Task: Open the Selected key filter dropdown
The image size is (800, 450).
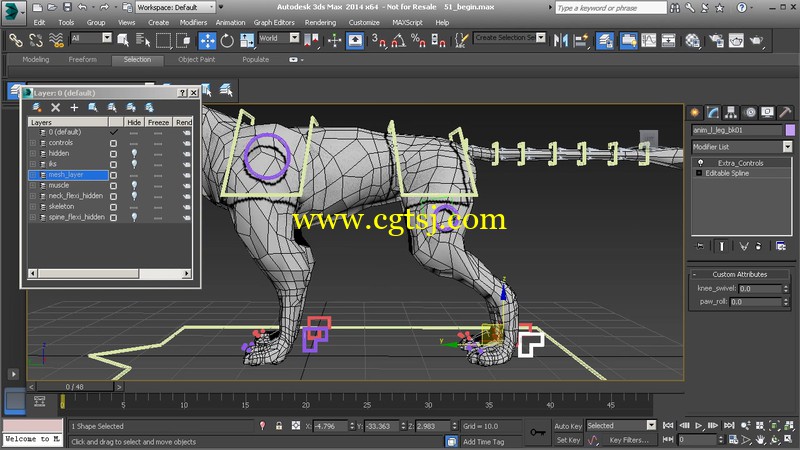Action: [x=621, y=426]
